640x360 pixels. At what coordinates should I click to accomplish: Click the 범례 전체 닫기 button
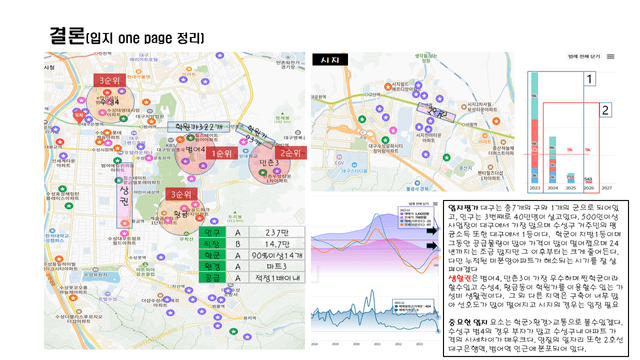[584, 57]
